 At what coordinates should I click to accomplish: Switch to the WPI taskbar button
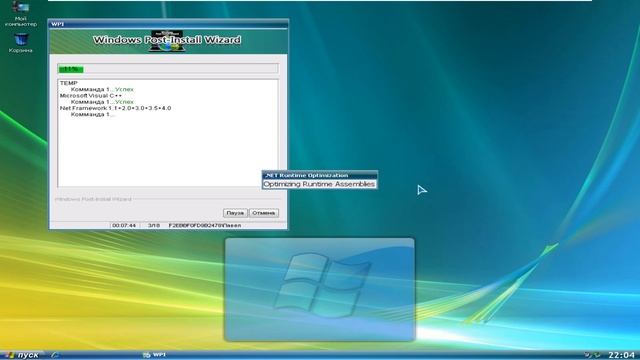pos(155,355)
